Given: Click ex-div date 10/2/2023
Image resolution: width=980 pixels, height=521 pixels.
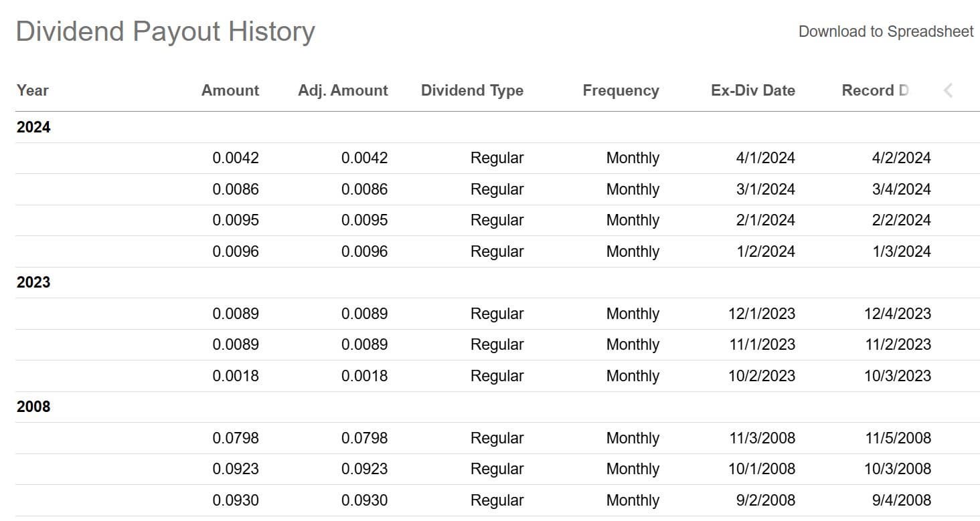Looking at the screenshot, I should (x=762, y=376).
